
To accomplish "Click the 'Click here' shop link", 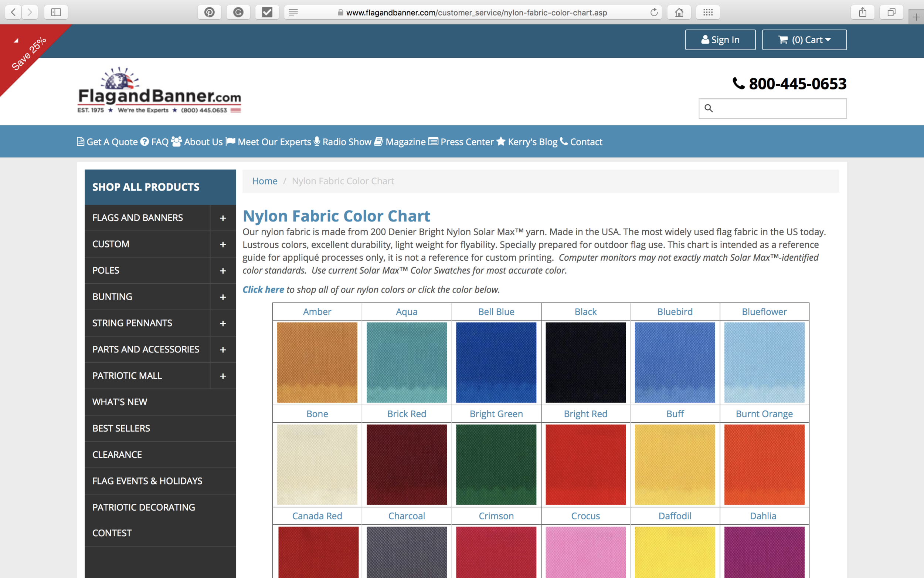I will (263, 290).
